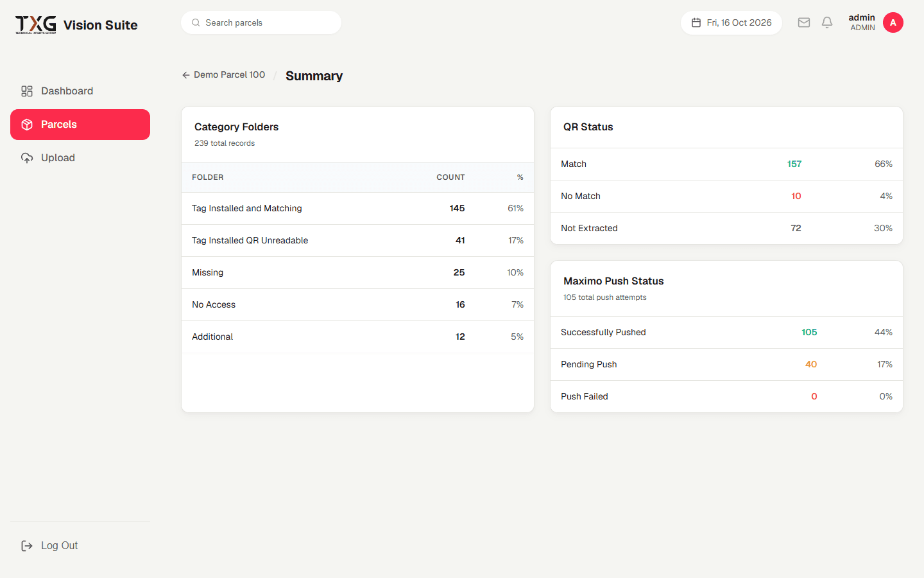Click the 105 total push attempts text
924x578 pixels.
[x=605, y=297]
